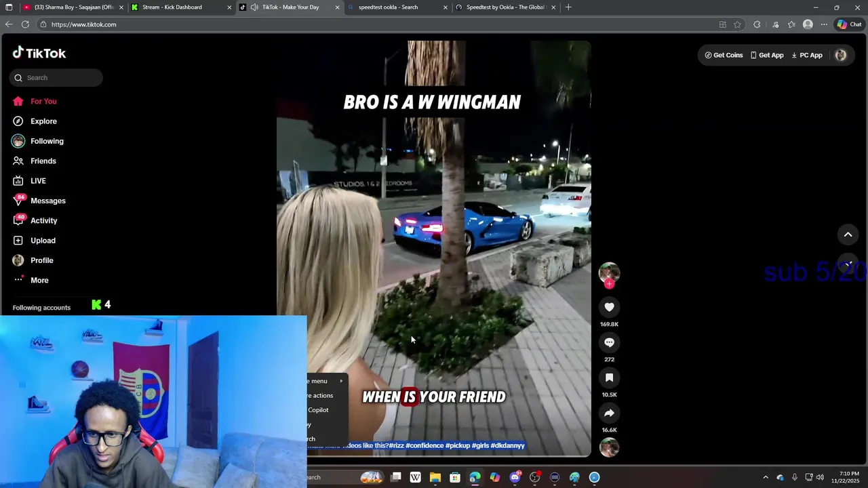Open File Explorer from taskbar

(435, 477)
